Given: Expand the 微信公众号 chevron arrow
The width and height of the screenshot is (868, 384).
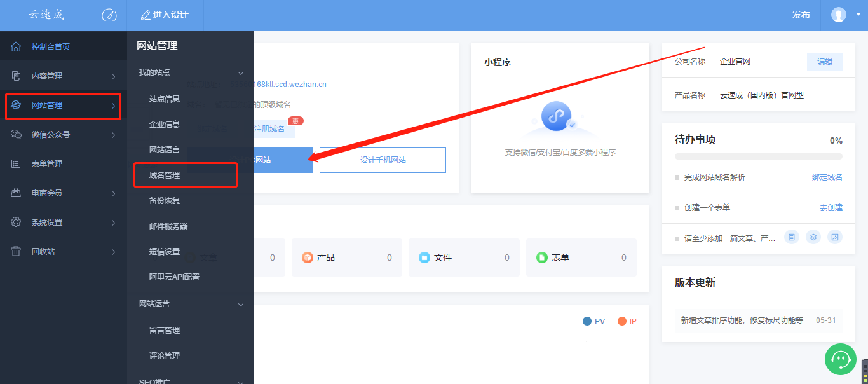Looking at the screenshot, I should (x=113, y=135).
